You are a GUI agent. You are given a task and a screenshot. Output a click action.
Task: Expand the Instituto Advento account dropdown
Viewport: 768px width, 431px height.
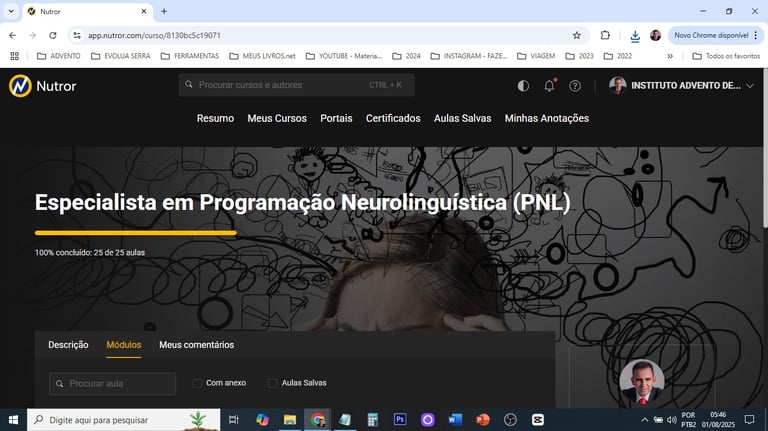click(x=750, y=86)
